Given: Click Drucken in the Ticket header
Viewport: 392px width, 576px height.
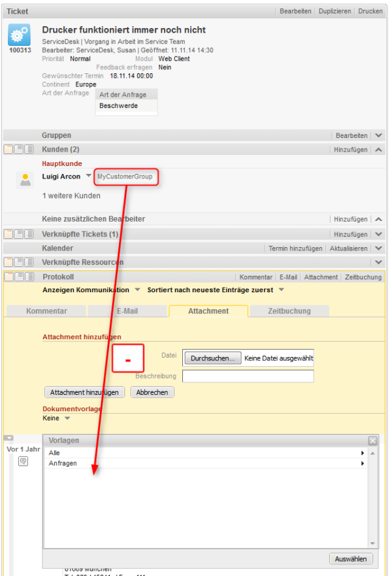Looking at the screenshot, I should click(x=370, y=11).
